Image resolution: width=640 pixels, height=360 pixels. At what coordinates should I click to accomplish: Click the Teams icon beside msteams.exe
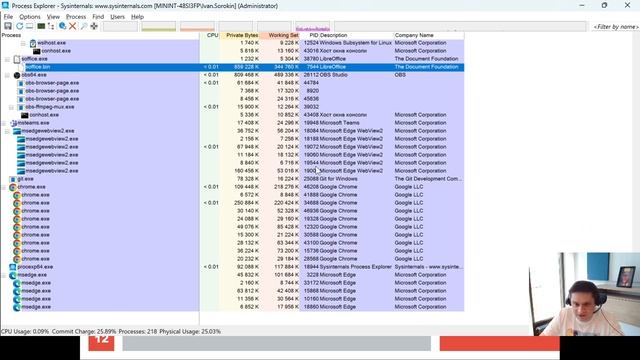[x=13, y=123]
